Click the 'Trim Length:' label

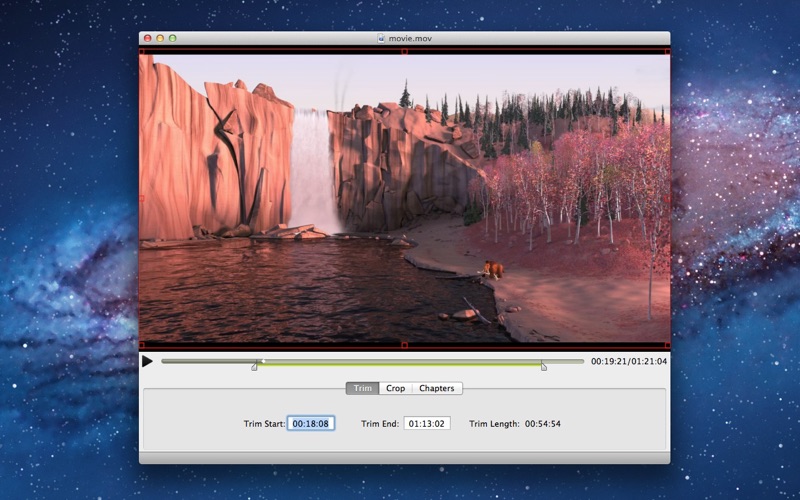pyautogui.click(x=494, y=423)
